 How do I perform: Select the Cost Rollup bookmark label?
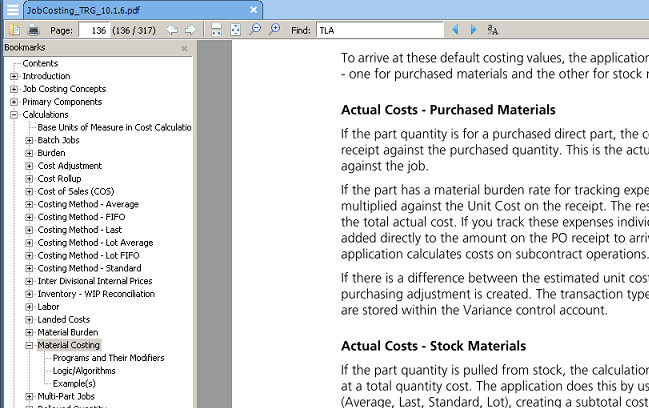pos(59,178)
